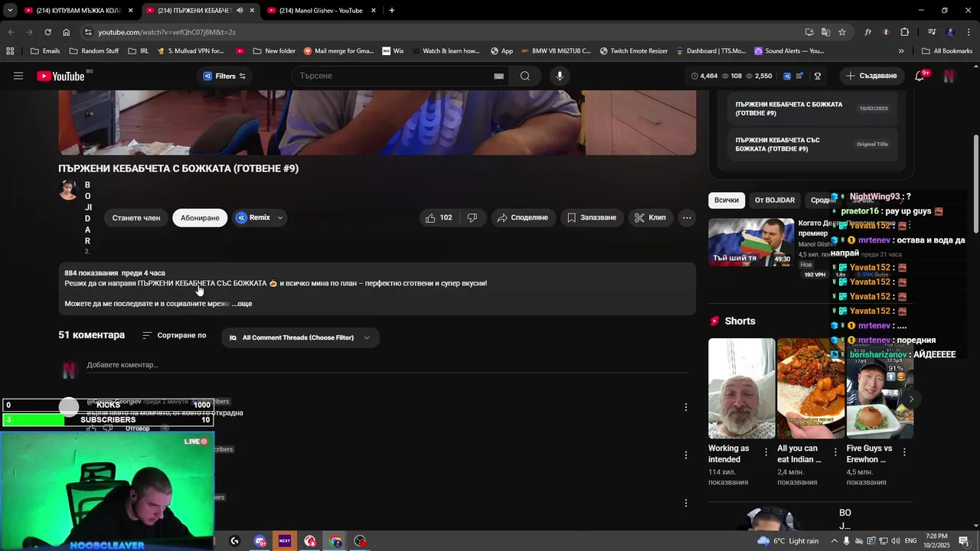Screen dimensions: 980x551
Task: Dislike the video with thumbs down
Action: tap(472, 217)
